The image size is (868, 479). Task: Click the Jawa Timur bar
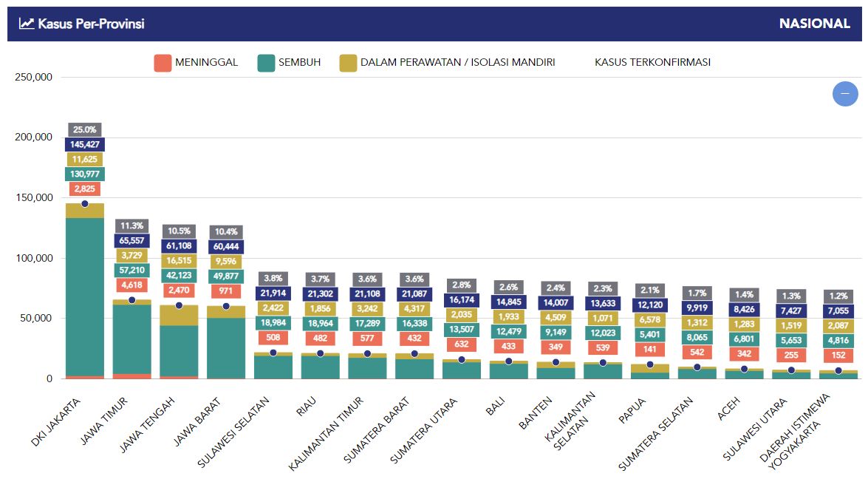(x=132, y=340)
